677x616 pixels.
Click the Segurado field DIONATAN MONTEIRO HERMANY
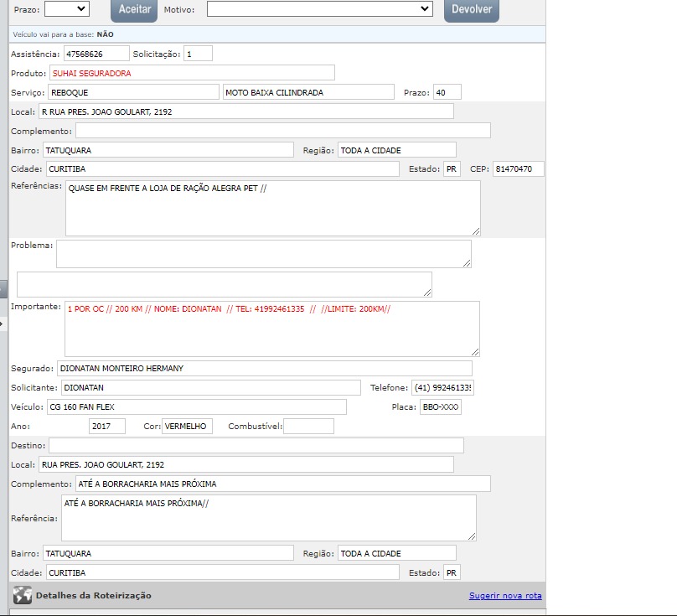tap(265, 368)
